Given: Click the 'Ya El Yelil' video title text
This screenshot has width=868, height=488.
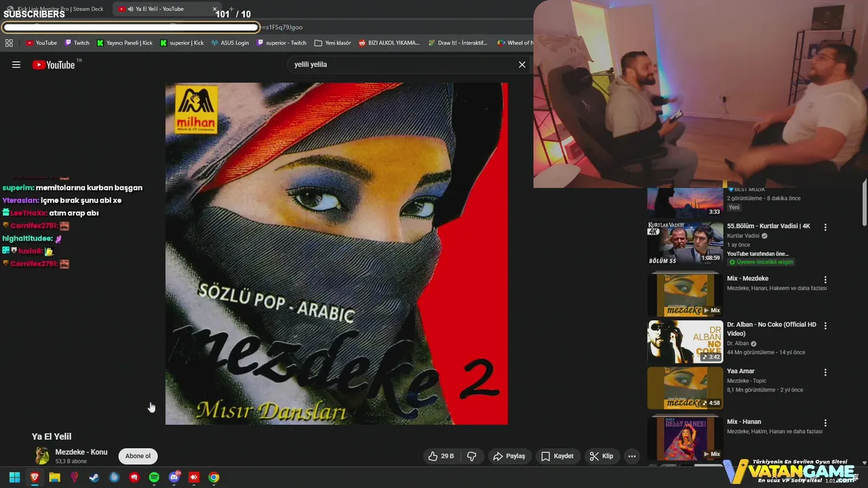Looking at the screenshot, I should coord(52,436).
